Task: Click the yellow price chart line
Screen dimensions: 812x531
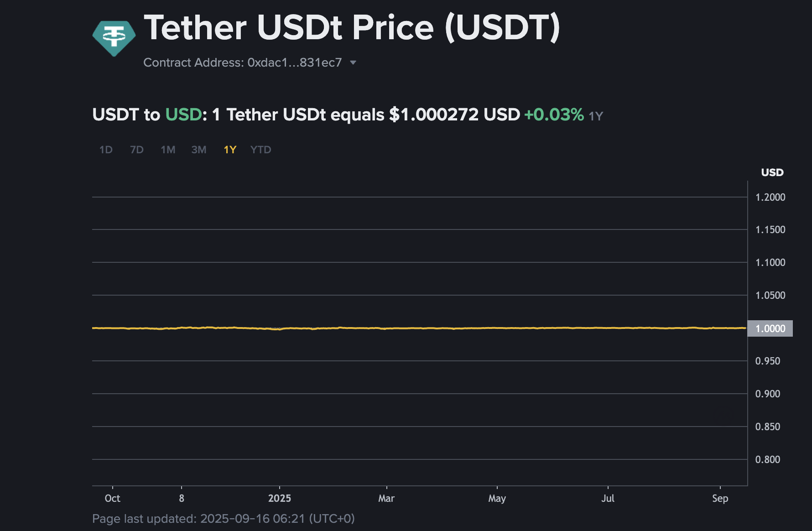Action: pyautogui.click(x=411, y=328)
